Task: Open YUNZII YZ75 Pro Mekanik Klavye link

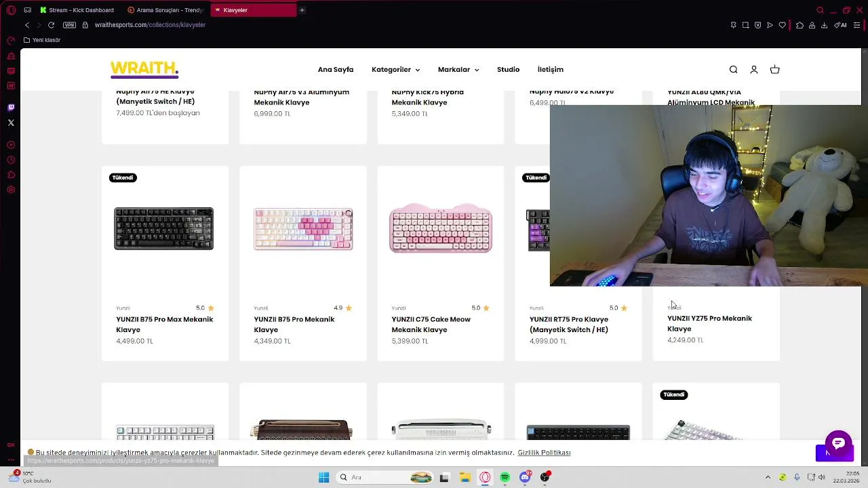Action: (x=709, y=323)
